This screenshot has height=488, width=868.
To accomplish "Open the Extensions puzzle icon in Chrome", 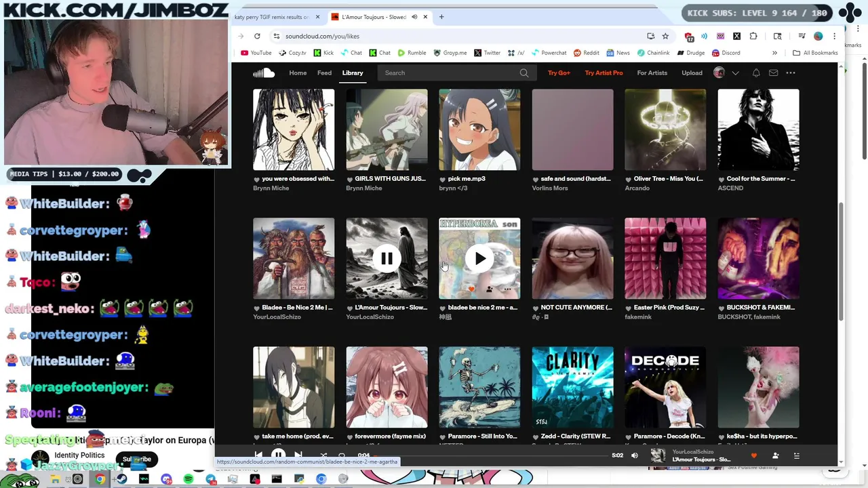I will [x=753, y=36].
